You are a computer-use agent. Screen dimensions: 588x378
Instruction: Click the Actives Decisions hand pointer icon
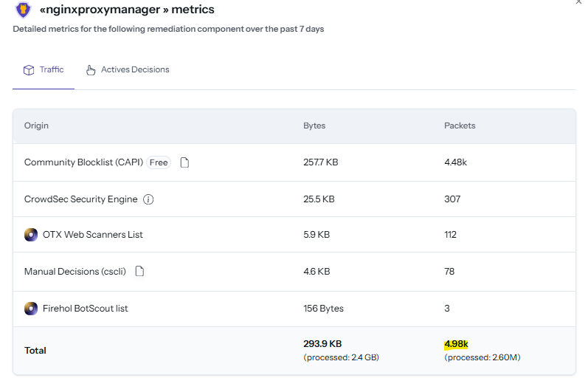coord(91,70)
